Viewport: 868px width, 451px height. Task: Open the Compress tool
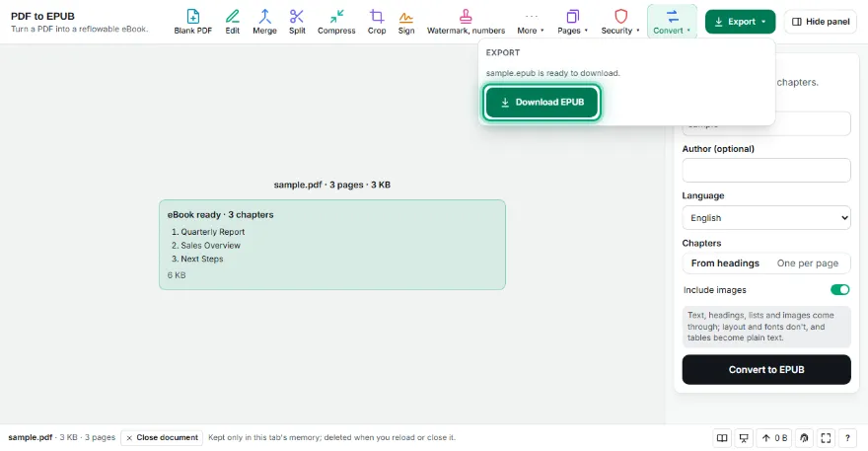click(x=336, y=22)
